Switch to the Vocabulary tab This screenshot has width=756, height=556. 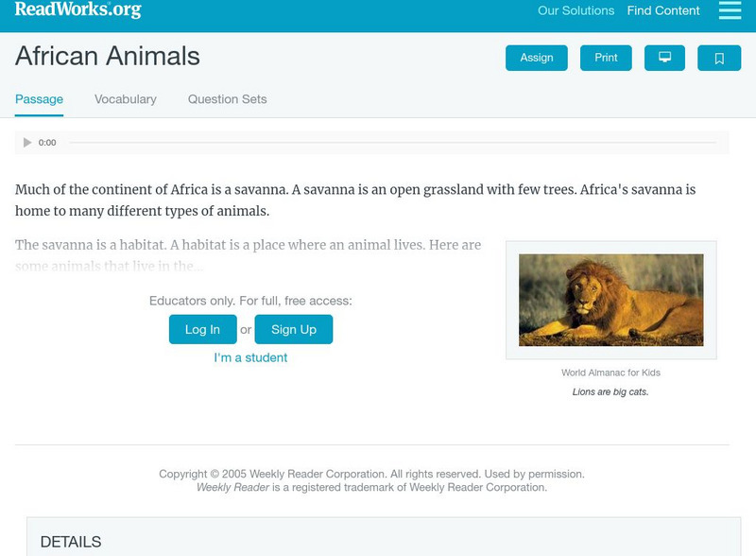126,99
